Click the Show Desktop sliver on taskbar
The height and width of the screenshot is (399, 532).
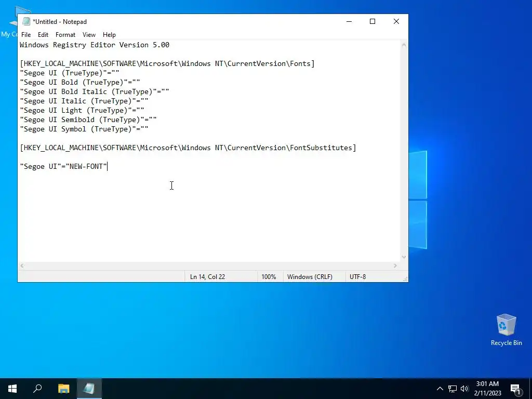[530, 389]
